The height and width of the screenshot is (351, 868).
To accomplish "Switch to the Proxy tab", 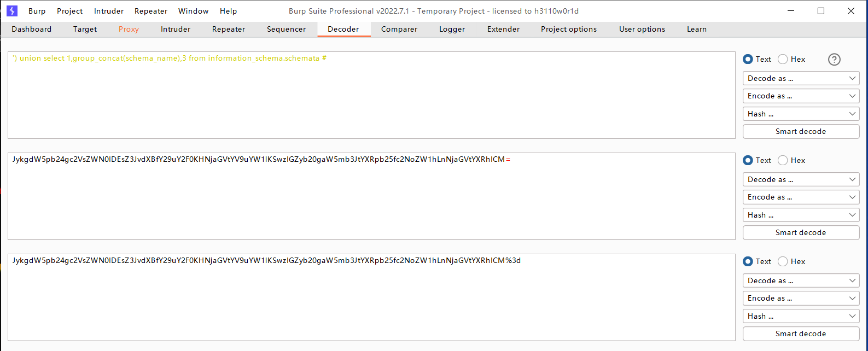I will [x=129, y=29].
